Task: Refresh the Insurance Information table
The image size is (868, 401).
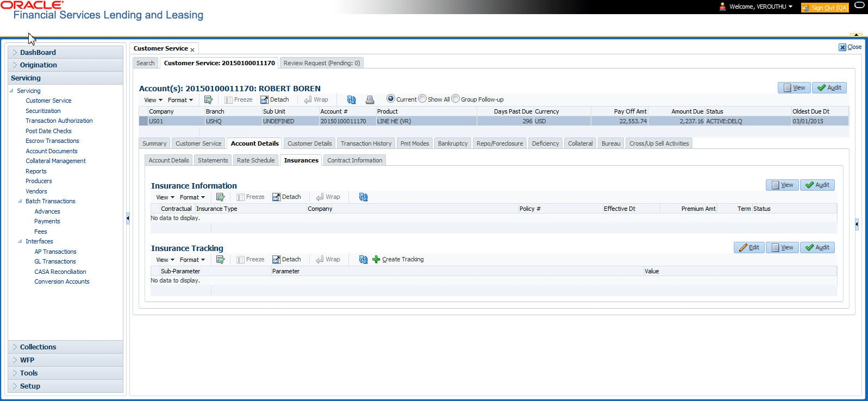Action: 364,197
